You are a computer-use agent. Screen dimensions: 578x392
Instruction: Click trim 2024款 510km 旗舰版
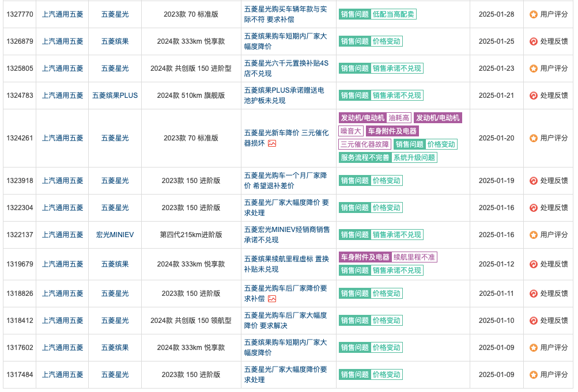tap(191, 96)
